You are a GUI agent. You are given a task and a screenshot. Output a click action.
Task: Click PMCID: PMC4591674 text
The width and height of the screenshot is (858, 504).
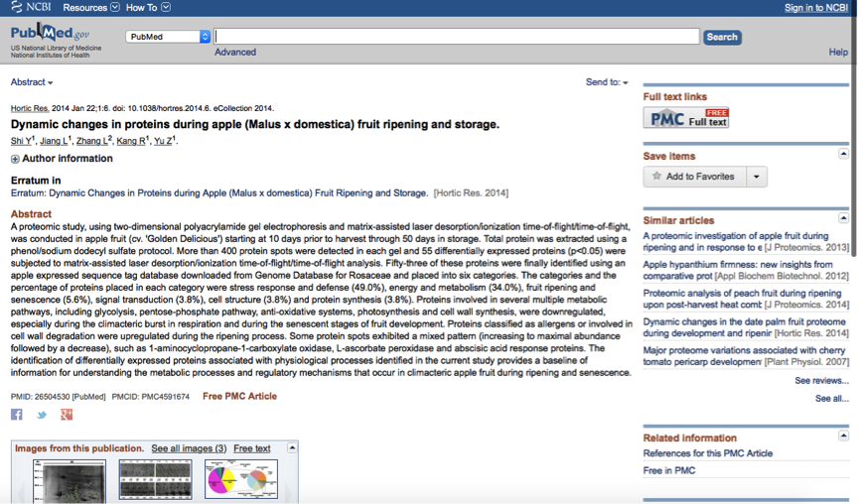coord(151,397)
